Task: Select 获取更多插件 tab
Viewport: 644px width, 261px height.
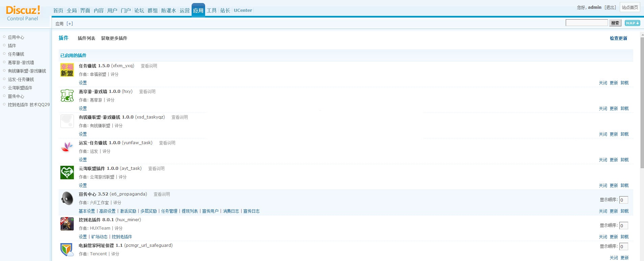Action: pyautogui.click(x=114, y=38)
